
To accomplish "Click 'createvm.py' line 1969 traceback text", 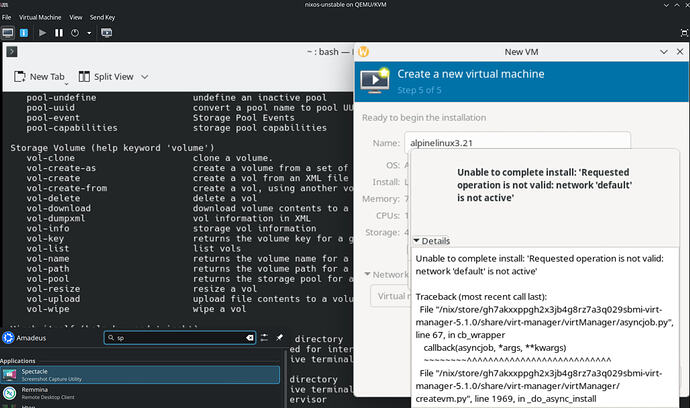I will [x=506, y=399].
